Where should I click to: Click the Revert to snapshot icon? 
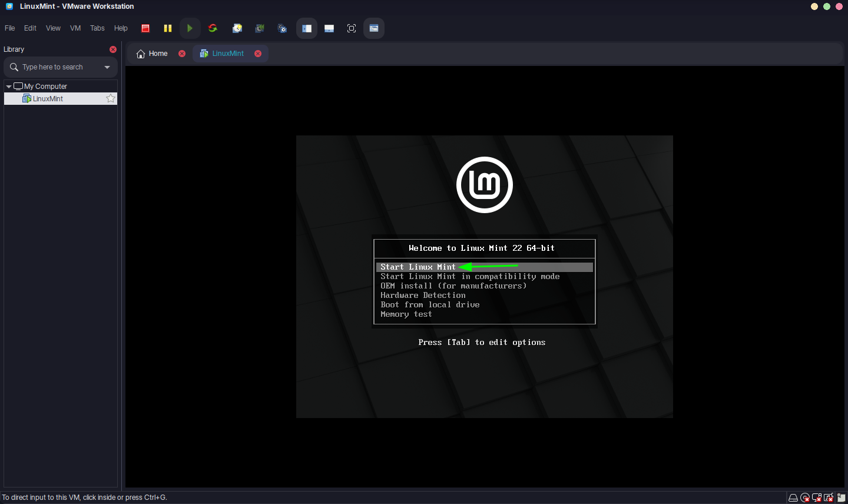260,28
